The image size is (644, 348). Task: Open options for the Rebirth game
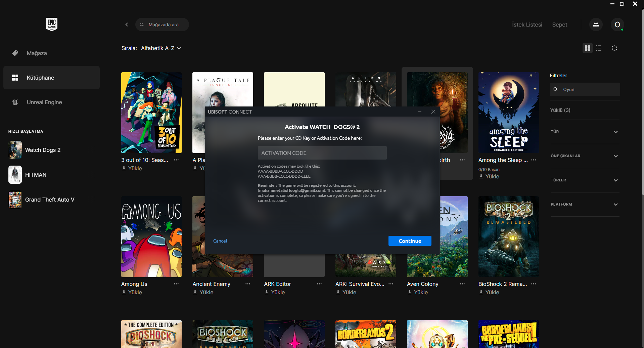coord(462,160)
